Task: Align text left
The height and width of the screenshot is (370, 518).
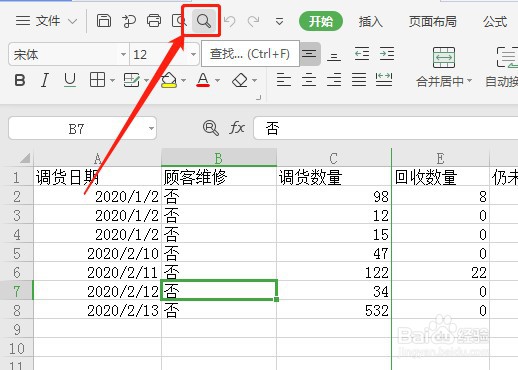Action: [x=284, y=80]
